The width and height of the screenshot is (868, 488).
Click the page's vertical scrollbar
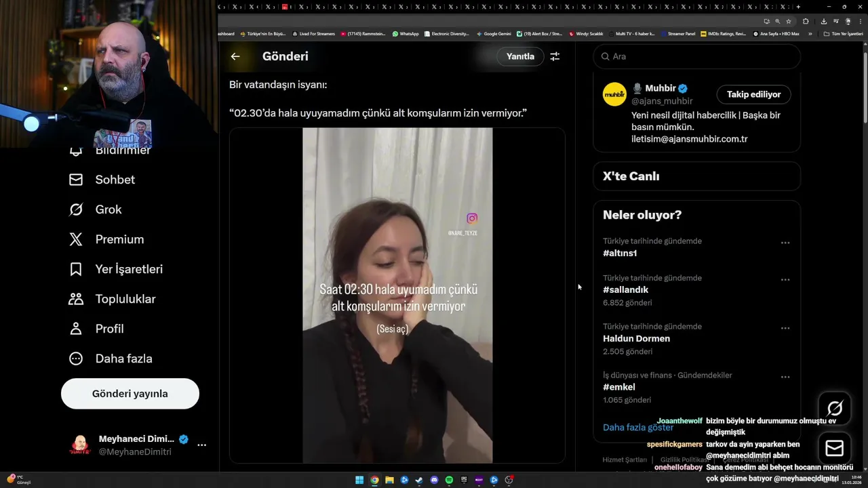[x=865, y=88]
